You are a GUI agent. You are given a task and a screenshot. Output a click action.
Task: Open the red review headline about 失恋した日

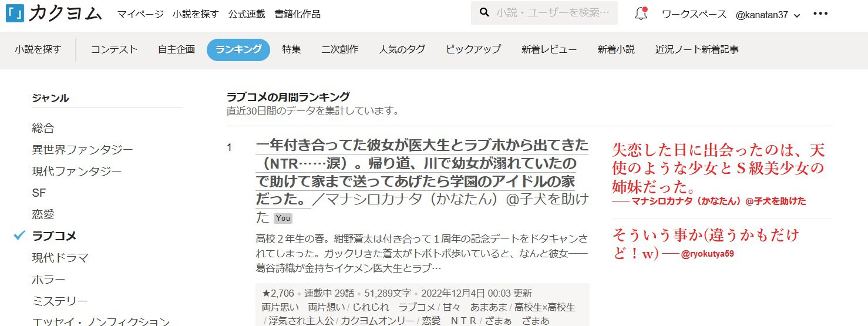point(718,169)
